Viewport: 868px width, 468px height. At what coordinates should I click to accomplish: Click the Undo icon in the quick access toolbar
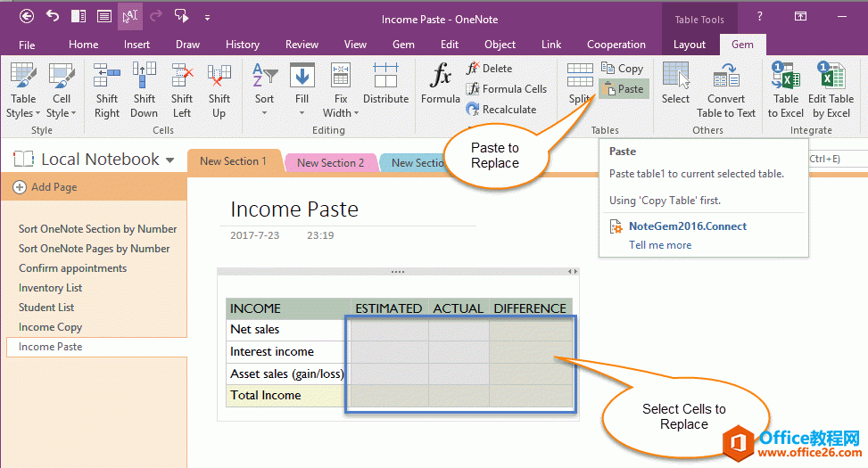pyautogui.click(x=53, y=16)
